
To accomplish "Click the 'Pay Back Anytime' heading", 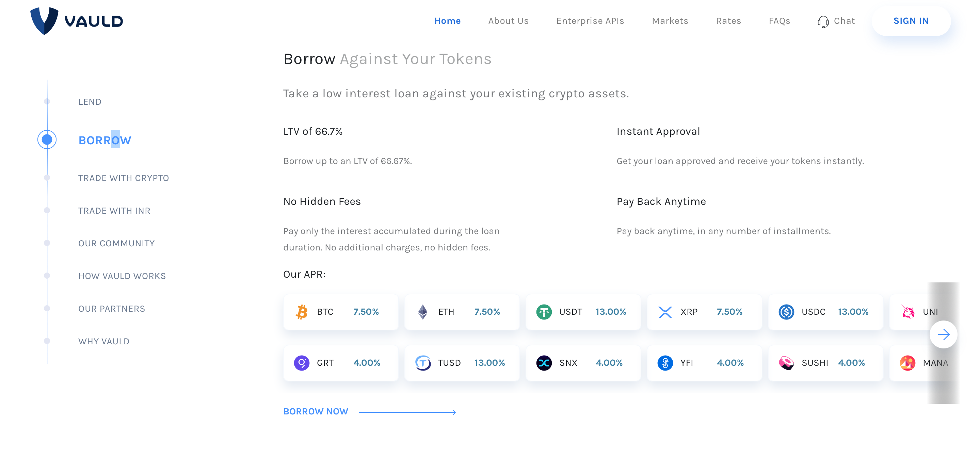I will (x=661, y=201).
